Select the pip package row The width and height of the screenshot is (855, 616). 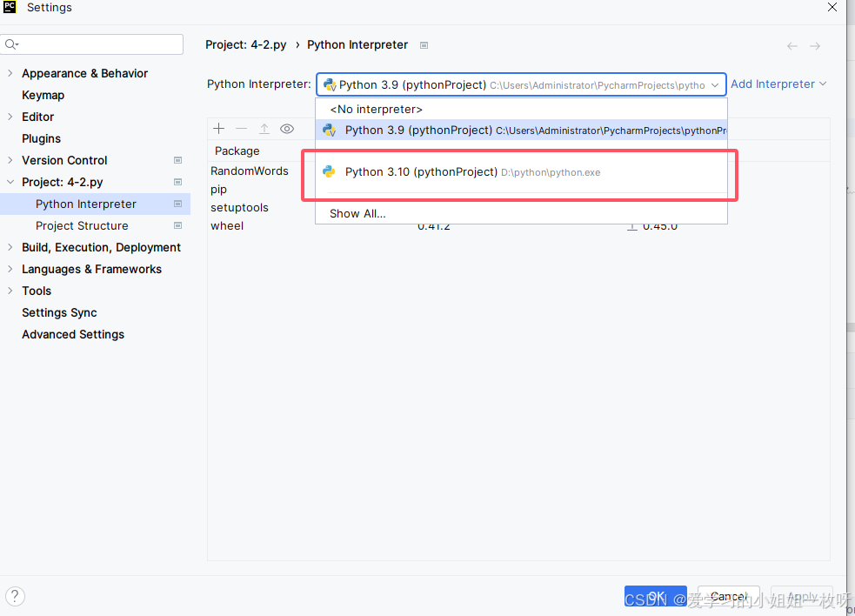(x=218, y=190)
